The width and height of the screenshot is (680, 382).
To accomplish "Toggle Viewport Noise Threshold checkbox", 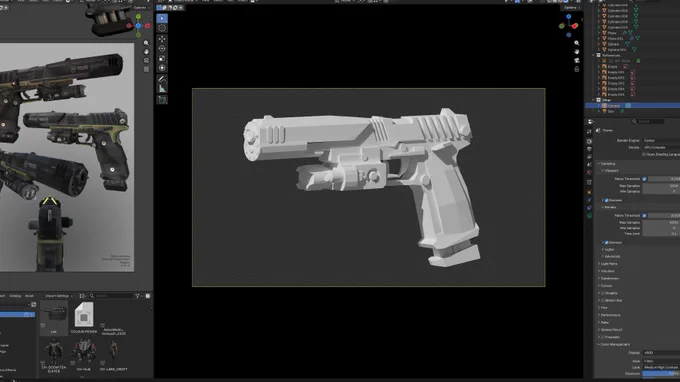I will click(x=644, y=179).
